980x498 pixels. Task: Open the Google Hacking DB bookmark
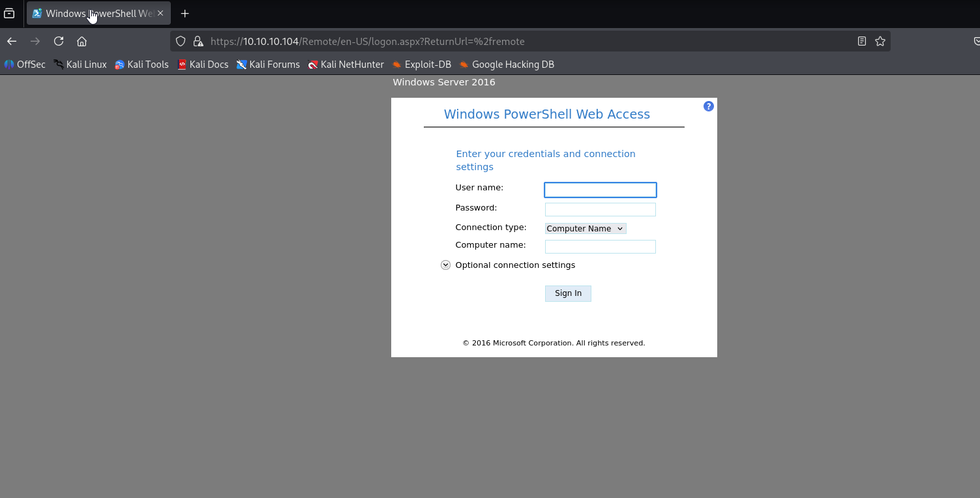507,65
